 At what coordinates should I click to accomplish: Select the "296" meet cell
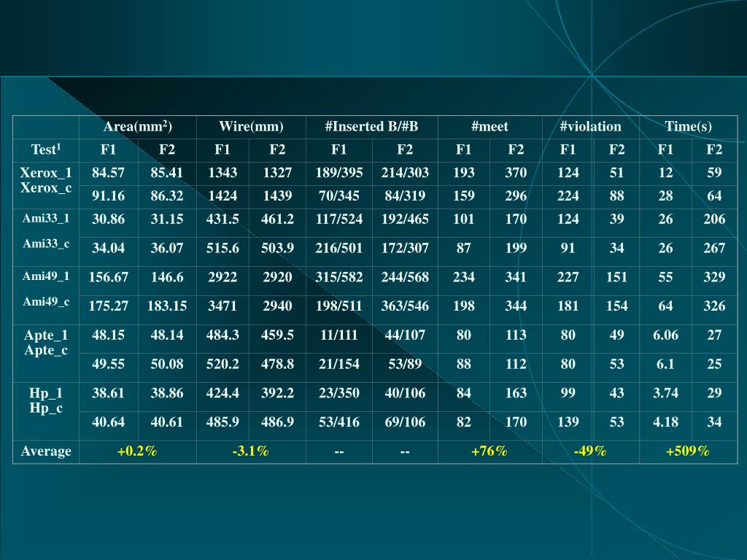coord(516,195)
